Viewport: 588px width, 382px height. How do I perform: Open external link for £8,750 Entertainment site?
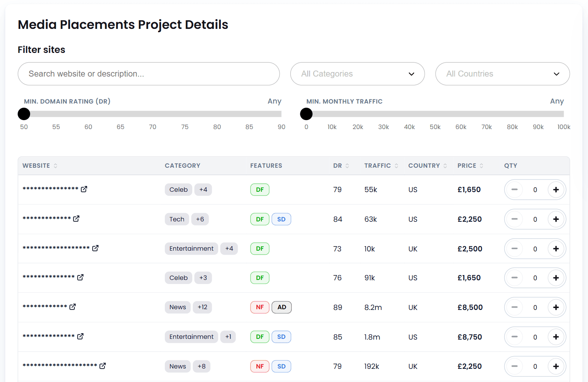click(80, 336)
